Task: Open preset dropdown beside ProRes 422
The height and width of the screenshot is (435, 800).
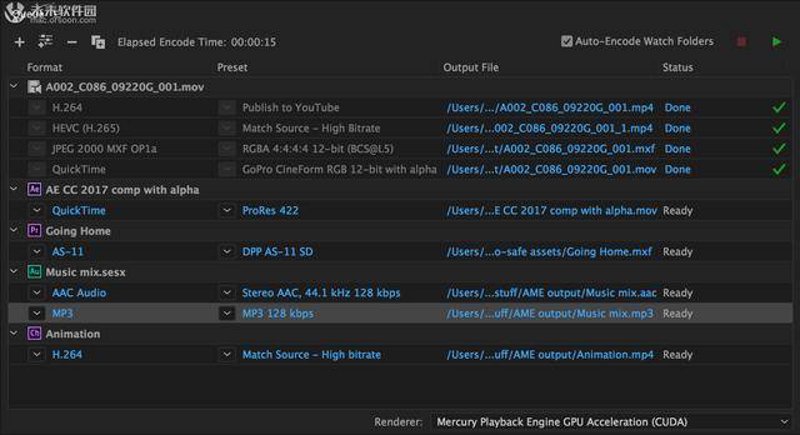Action: coord(227,210)
